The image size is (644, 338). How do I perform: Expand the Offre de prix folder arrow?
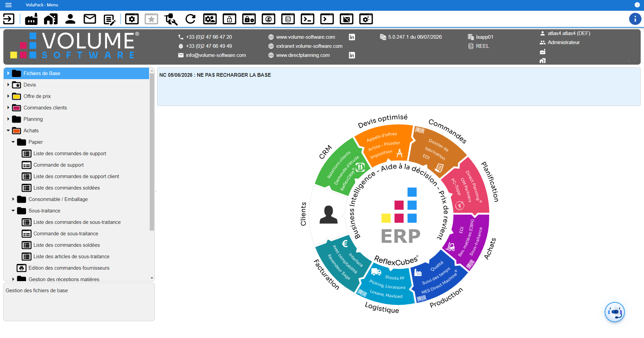point(8,96)
